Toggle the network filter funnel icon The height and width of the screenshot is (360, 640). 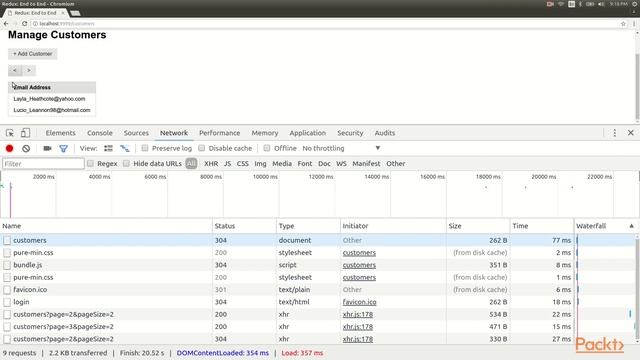pos(63,149)
